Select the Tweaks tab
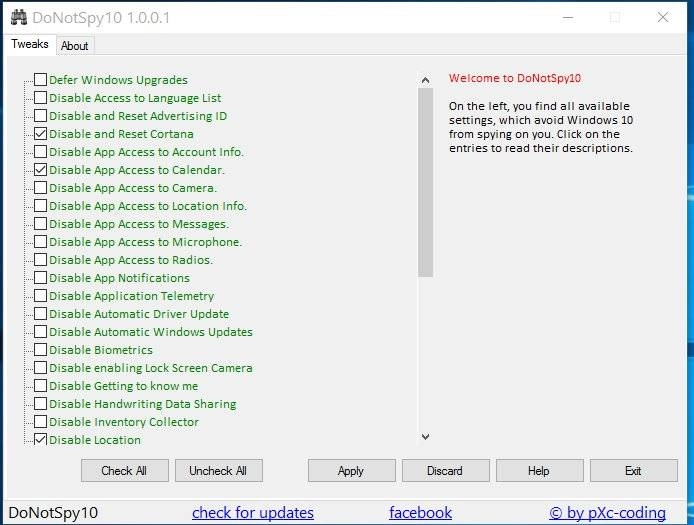Screen dimensions: 694x525 (x=30, y=44)
